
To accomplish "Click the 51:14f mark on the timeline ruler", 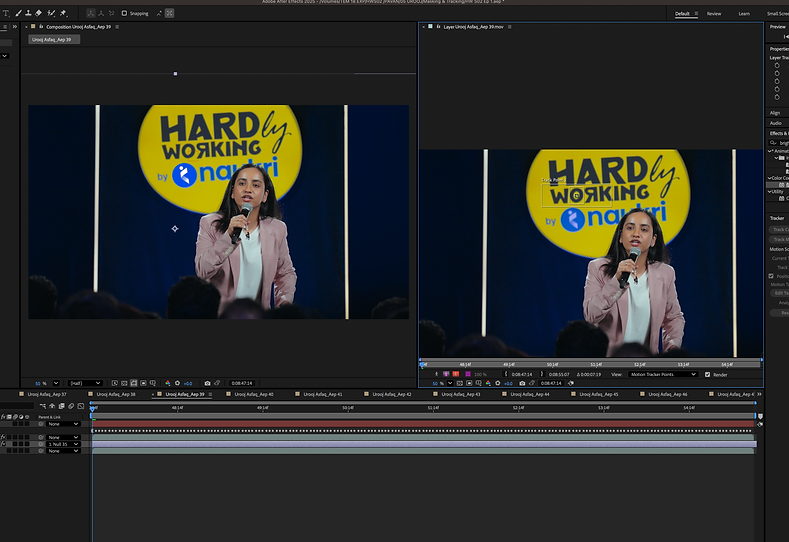I will pos(433,408).
